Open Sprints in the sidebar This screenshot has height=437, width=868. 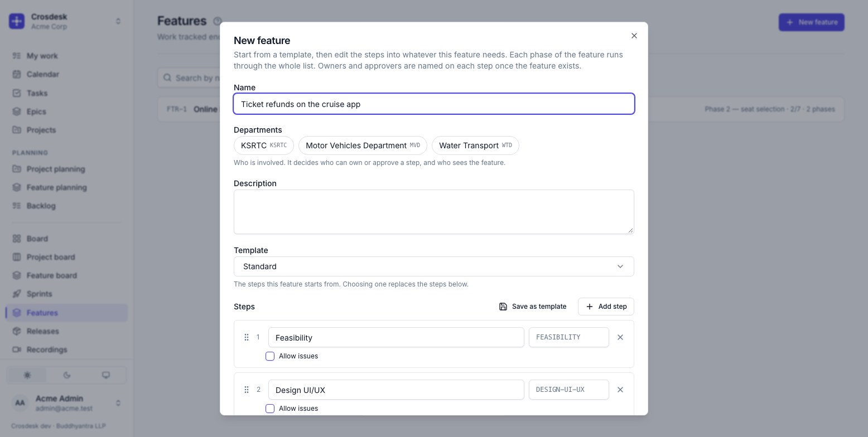pyautogui.click(x=66, y=294)
